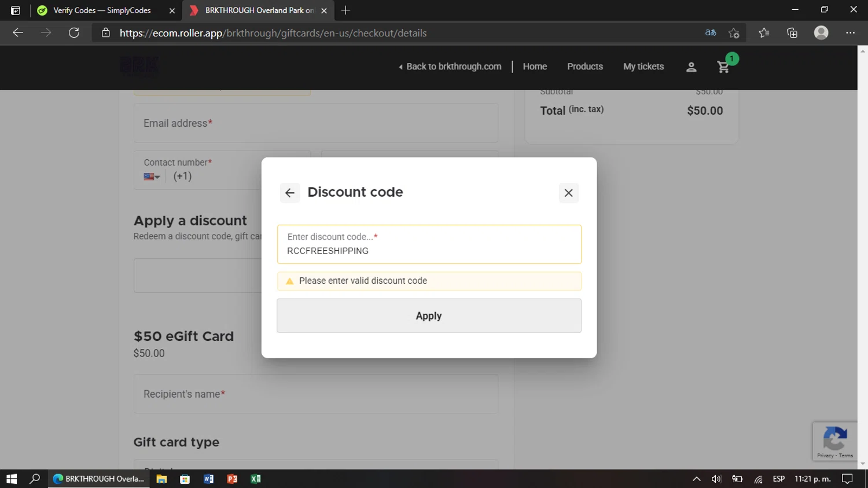The image size is (868, 488).
Task: Open the tab actions menu icon
Action: click(16, 10)
